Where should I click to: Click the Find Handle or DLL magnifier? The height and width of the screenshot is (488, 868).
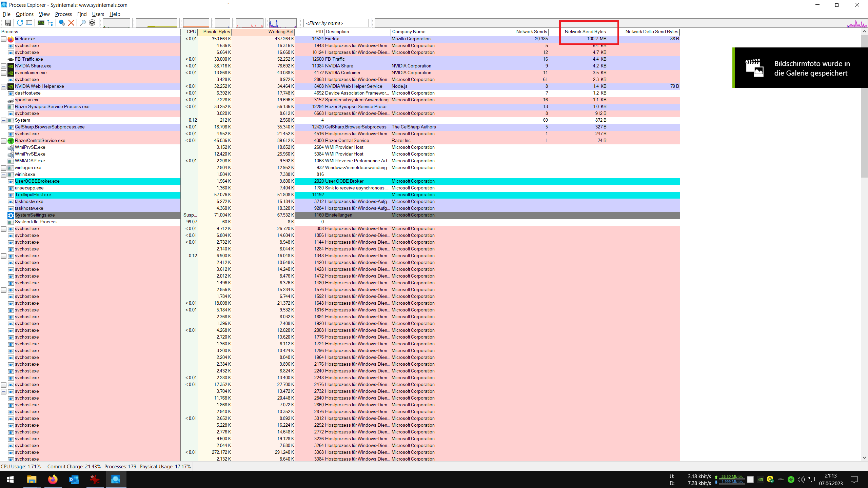(x=82, y=23)
